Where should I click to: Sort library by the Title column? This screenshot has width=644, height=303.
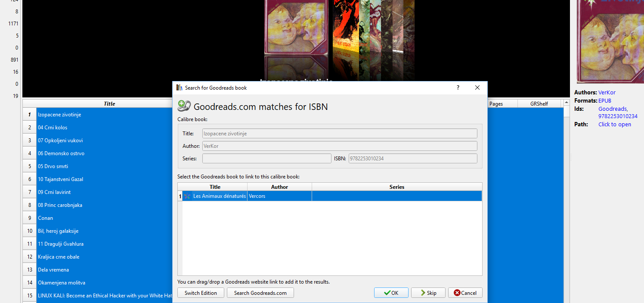(109, 103)
